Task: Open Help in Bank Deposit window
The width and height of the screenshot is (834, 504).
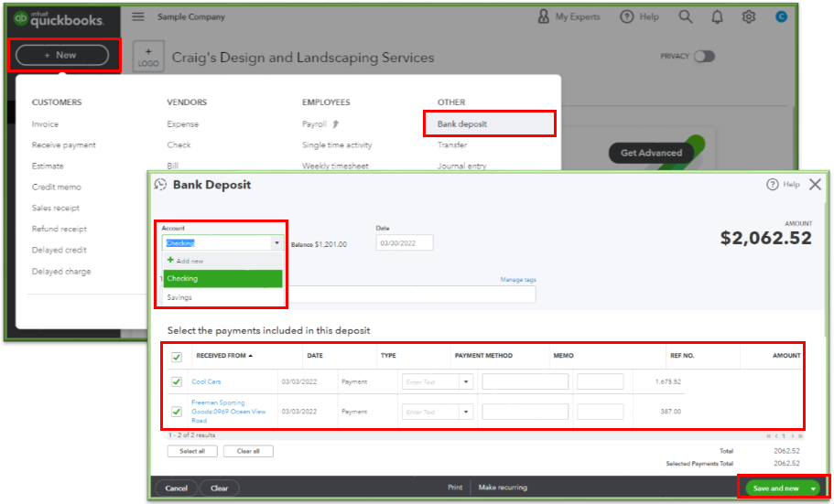Action: [783, 185]
